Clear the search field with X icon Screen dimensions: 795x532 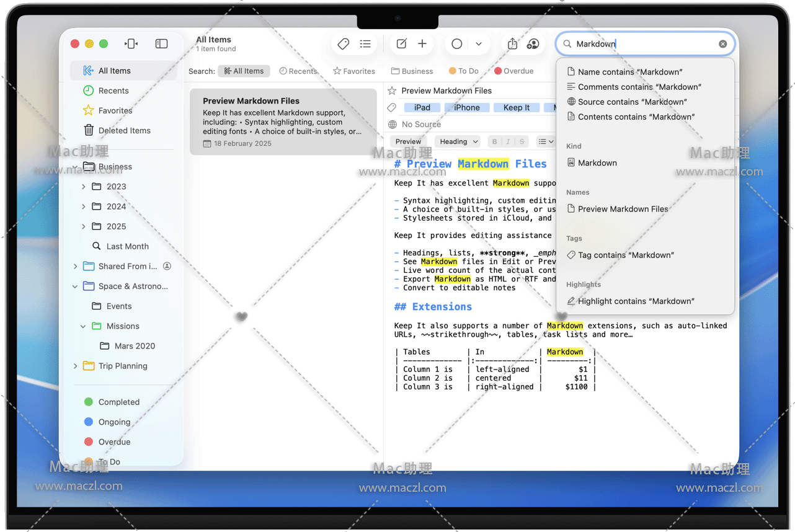coord(722,44)
